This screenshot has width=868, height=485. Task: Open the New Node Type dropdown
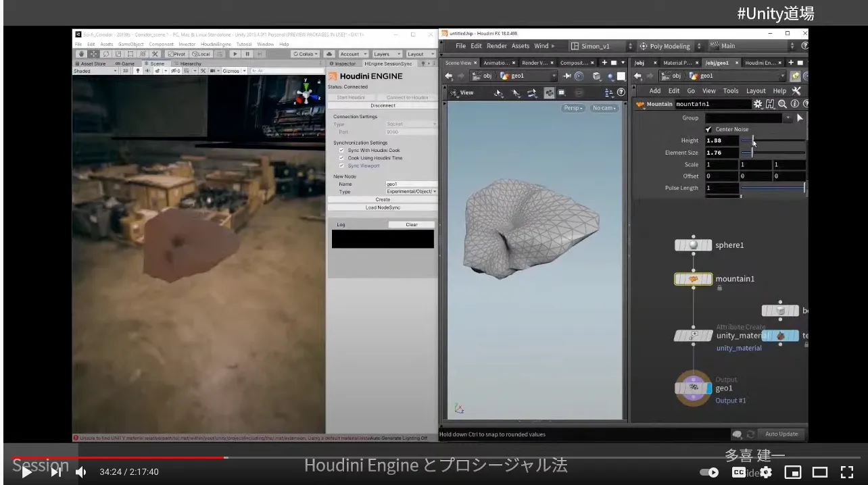point(411,192)
